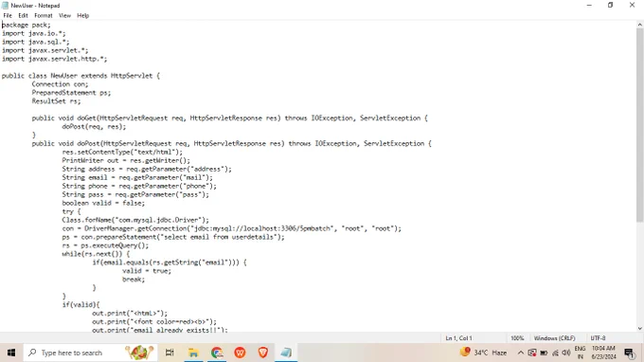The image size is (644, 362).
Task: Click the 'ResultSet rs;' line
Action: pos(56,101)
